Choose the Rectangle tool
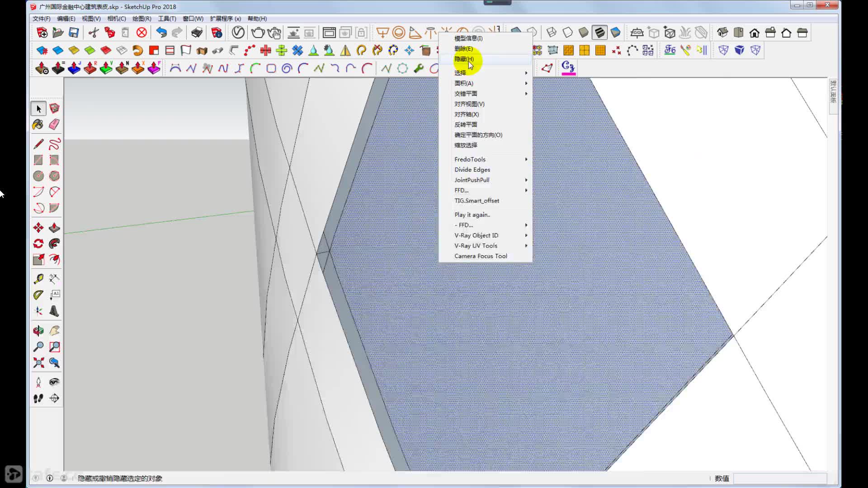The image size is (868, 488). (x=38, y=160)
